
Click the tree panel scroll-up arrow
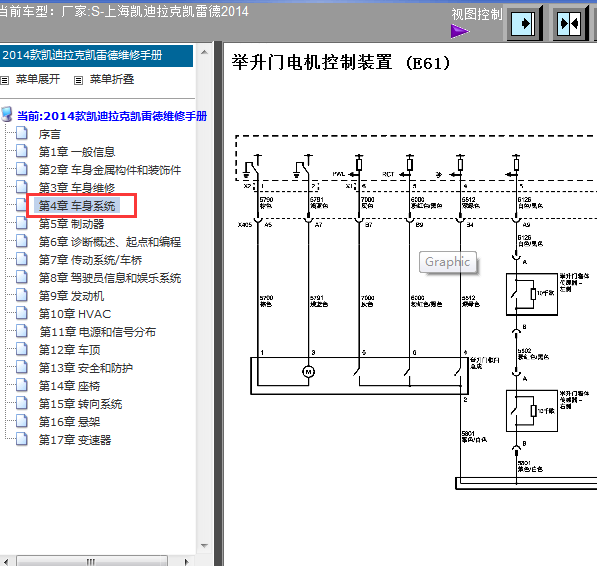pos(204,52)
